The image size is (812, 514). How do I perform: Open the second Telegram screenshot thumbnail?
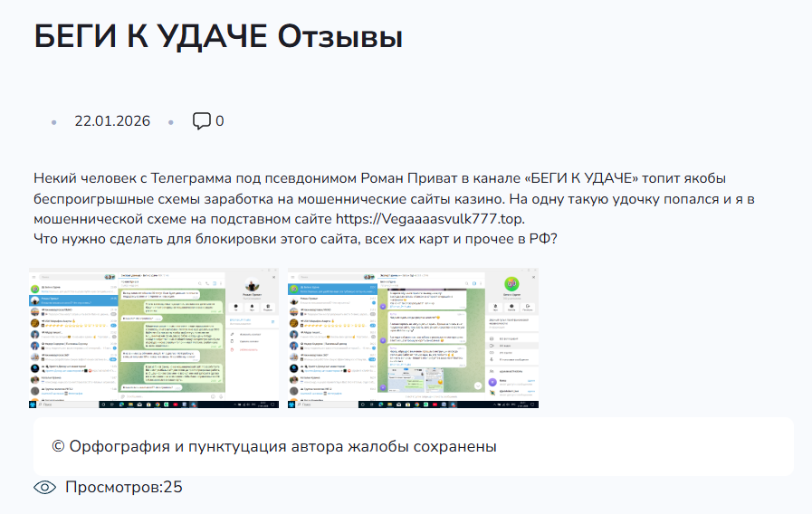(414, 338)
